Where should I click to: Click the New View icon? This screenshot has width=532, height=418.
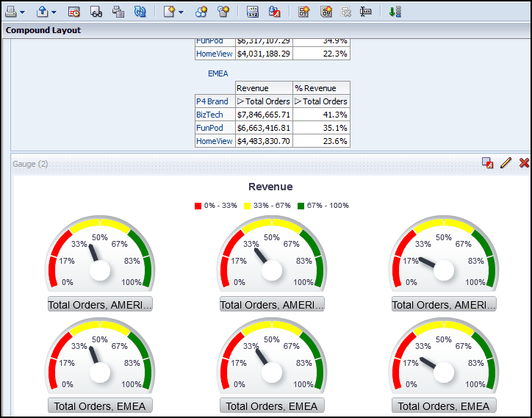click(x=169, y=12)
